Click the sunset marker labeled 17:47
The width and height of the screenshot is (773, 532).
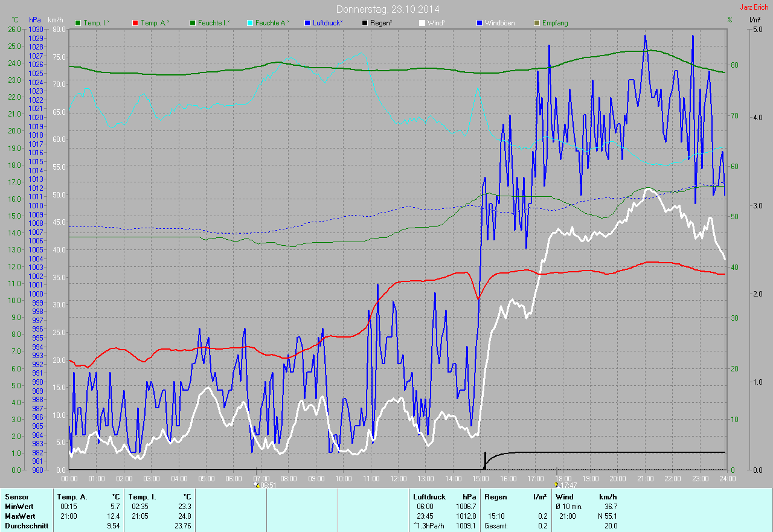(x=565, y=485)
